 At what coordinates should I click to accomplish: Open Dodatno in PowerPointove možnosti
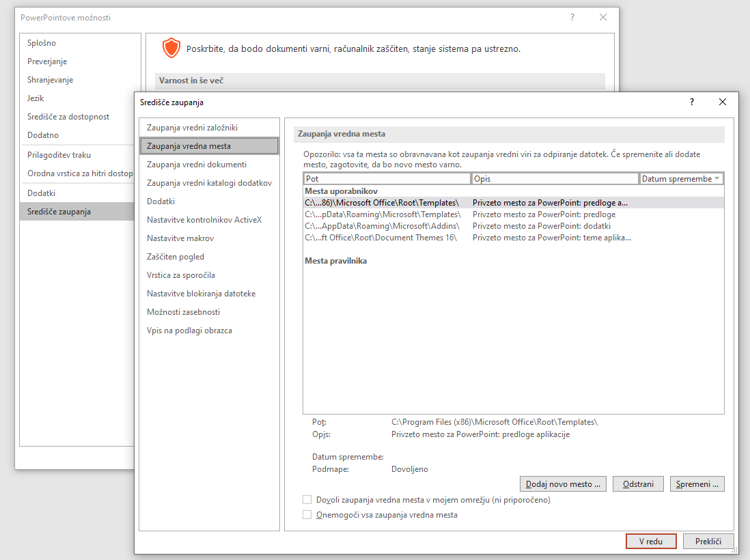(x=77, y=135)
